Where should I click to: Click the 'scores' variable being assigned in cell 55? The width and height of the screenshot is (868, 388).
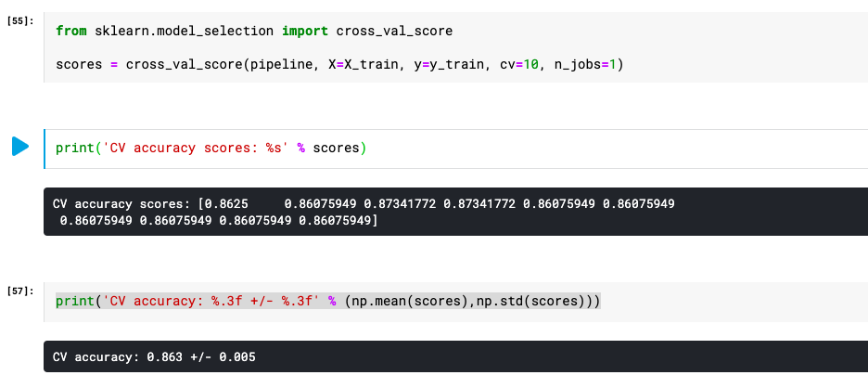[x=79, y=65]
